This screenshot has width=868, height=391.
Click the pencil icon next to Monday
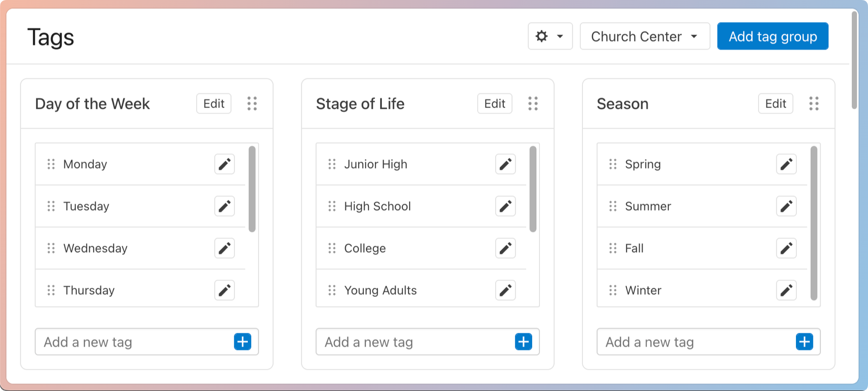(224, 164)
